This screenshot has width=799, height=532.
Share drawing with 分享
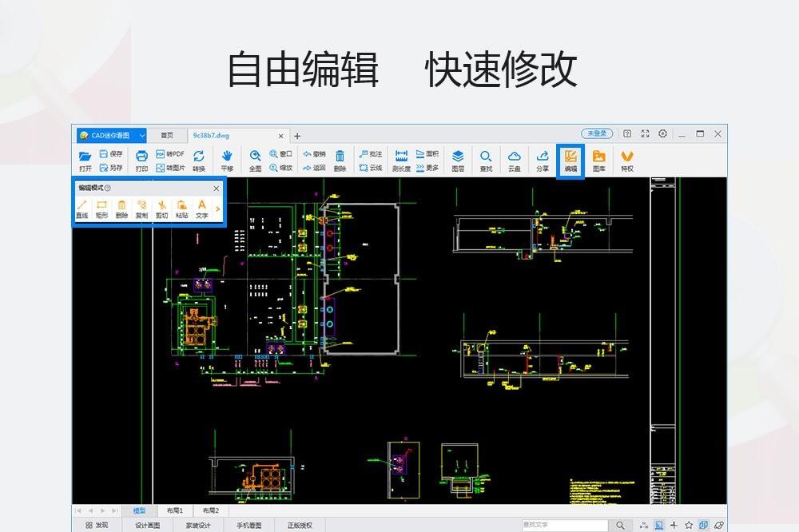(543, 161)
